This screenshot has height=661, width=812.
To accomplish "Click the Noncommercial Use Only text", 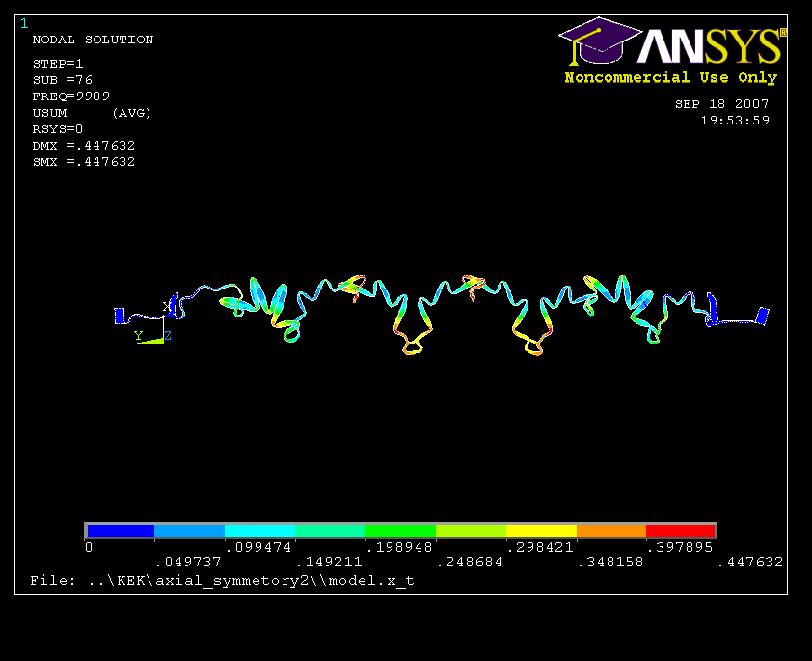I will (671, 78).
